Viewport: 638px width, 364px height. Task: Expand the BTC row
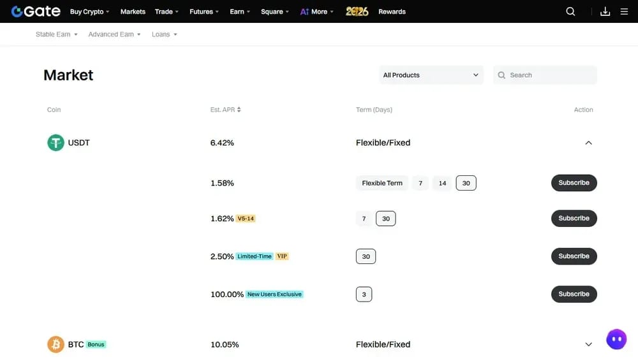coord(588,344)
